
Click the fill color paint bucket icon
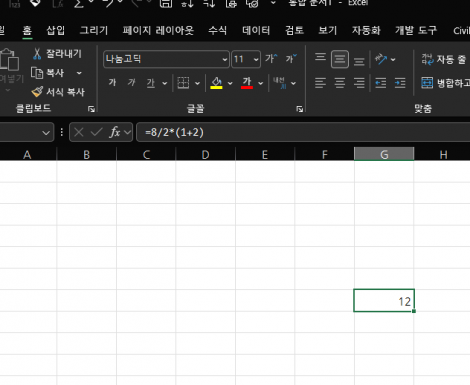[216, 83]
